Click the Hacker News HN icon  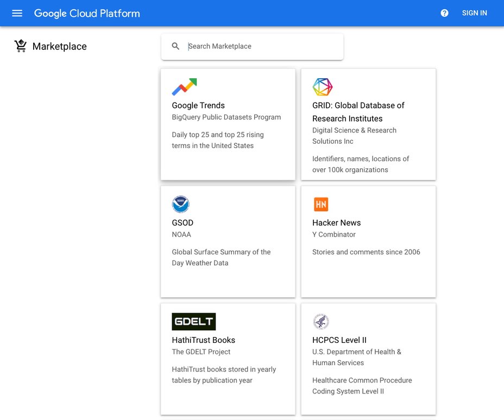click(x=321, y=204)
